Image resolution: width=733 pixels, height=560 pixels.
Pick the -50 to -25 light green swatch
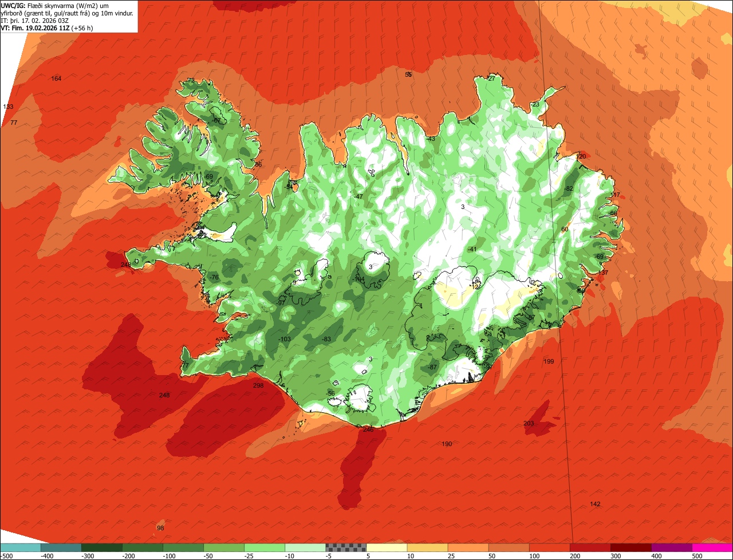(224, 547)
